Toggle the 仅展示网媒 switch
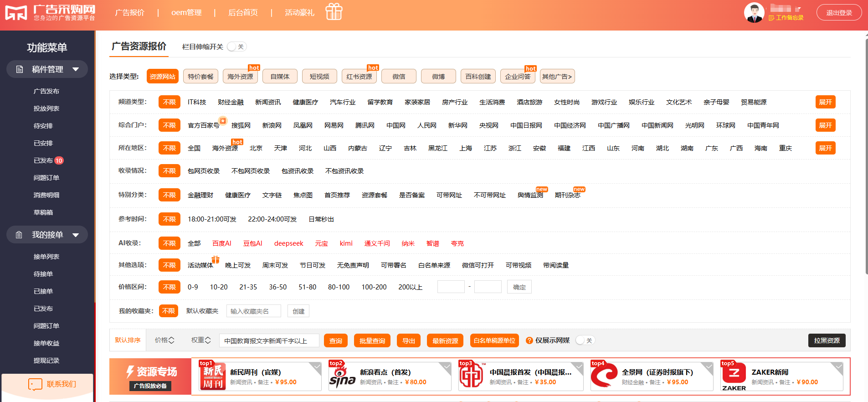The height and width of the screenshot is (402, 868). pos(586,340)
